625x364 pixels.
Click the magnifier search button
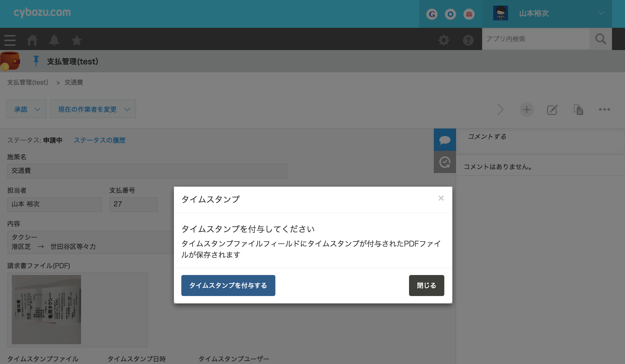pyautogui.click(x=601, y=39)
